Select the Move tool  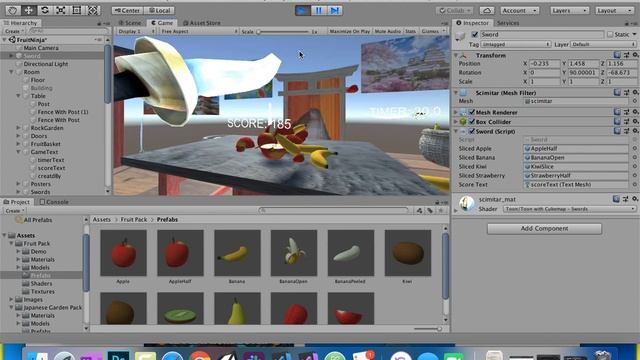[29, 10]
